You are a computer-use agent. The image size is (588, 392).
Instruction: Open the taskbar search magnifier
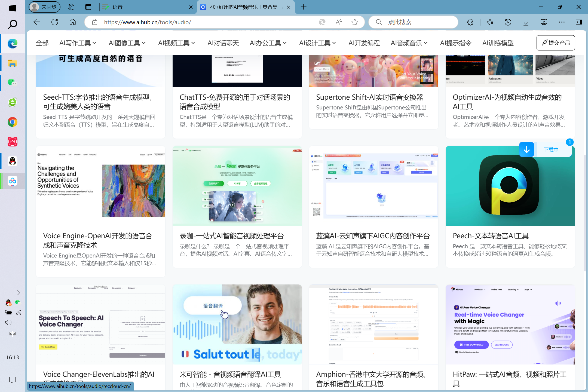(12, 24)
